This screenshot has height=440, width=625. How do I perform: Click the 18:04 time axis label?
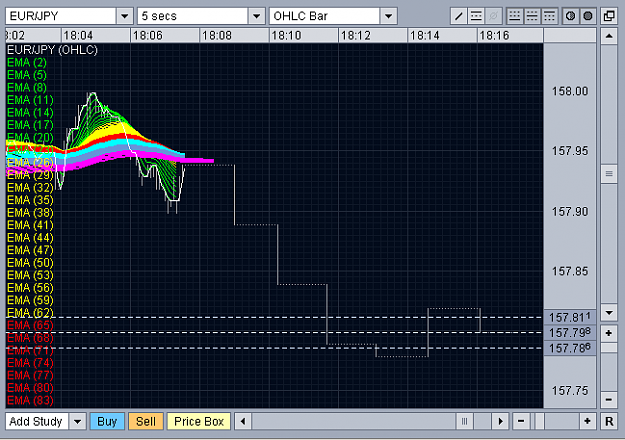[x=78, y=36]
